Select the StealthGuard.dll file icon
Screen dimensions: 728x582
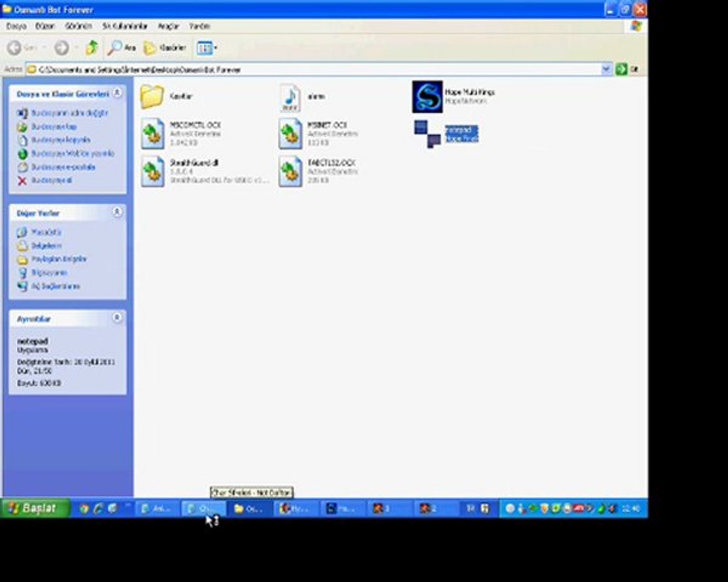pyautogui.click(x=153, y=171)
